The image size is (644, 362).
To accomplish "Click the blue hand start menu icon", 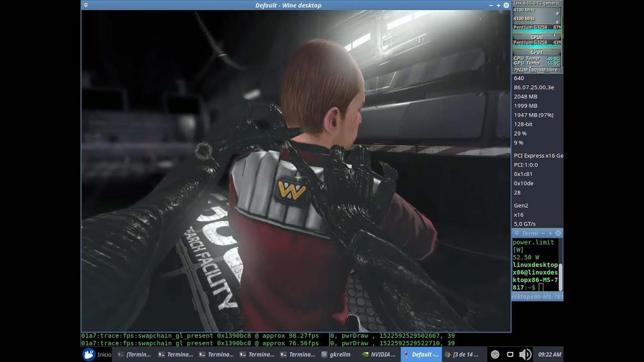I will (x=89, y=354).
